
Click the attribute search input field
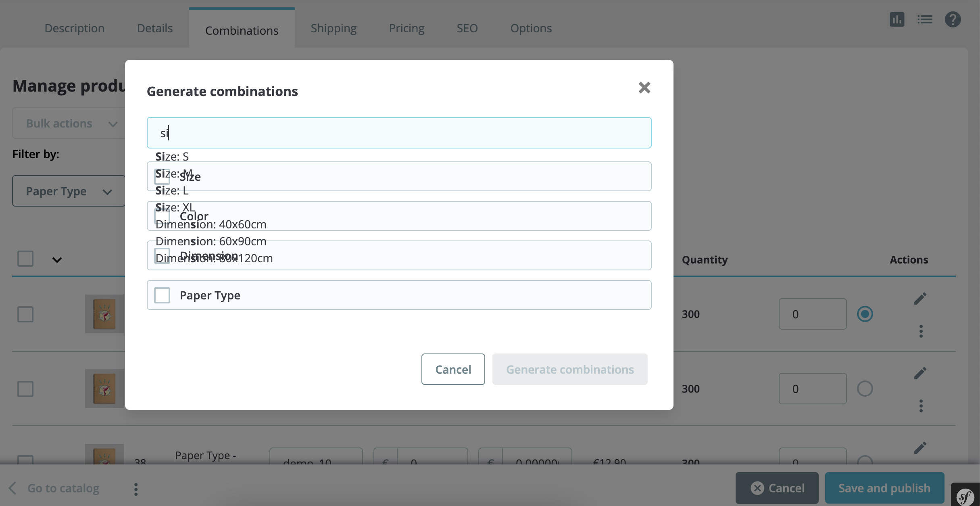pos(399,132)
